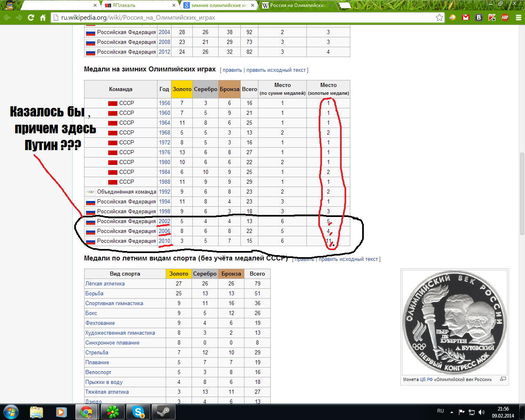Open the Борьба sport link
This screenshot has height=420, width=525.
[x=94, y=294]
